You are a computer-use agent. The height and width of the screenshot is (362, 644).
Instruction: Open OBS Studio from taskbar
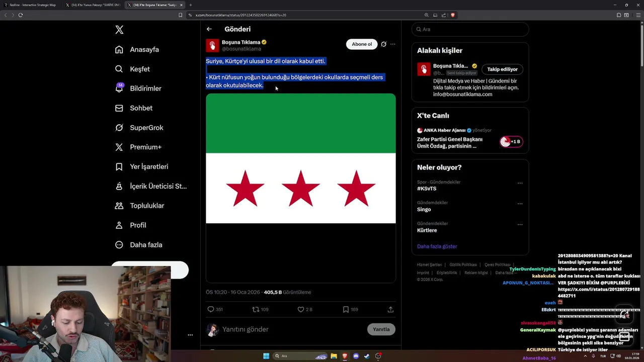click(x=378, y=356)
